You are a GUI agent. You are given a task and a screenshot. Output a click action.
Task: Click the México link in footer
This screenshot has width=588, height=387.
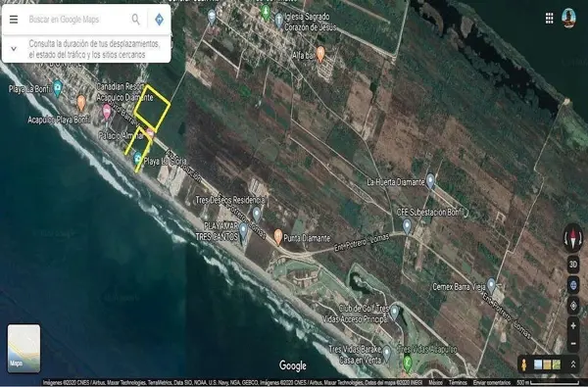435,382
